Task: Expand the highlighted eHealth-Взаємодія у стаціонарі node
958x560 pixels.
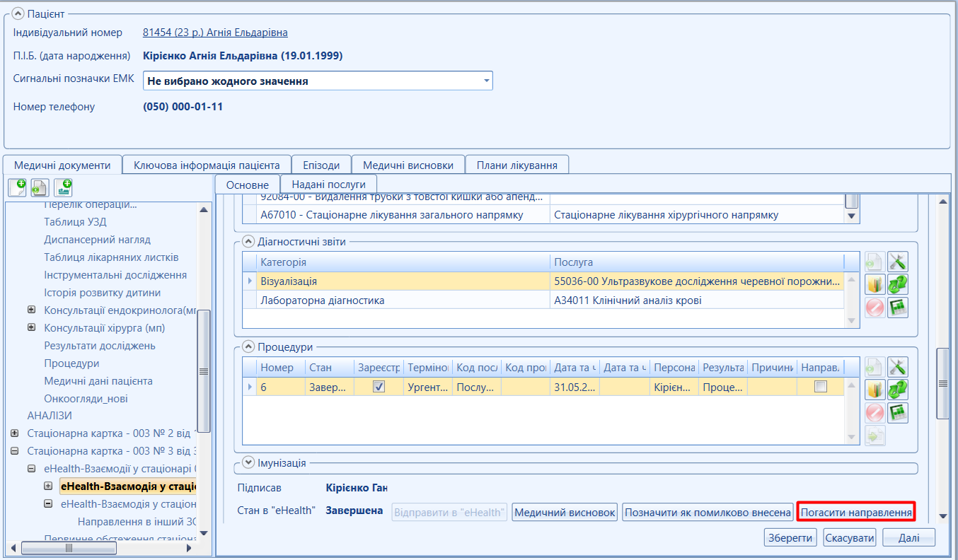Action: point(48,486)
